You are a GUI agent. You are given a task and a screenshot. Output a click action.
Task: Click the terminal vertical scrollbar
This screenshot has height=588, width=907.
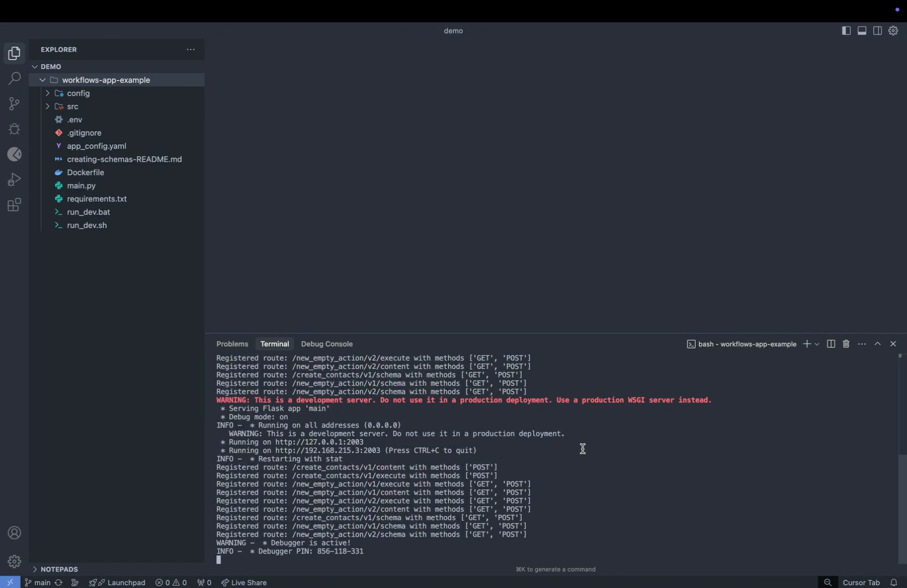[902, 508]
